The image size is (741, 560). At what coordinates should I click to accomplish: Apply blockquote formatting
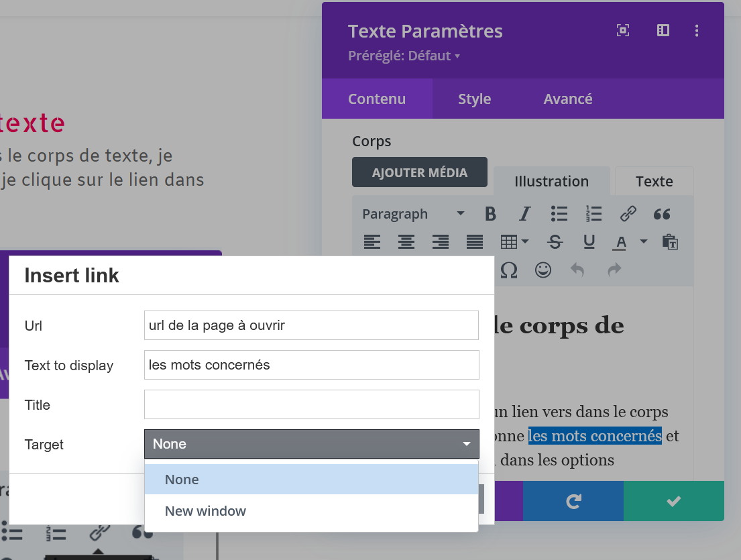pyautogui.click(x=662, y=214)
